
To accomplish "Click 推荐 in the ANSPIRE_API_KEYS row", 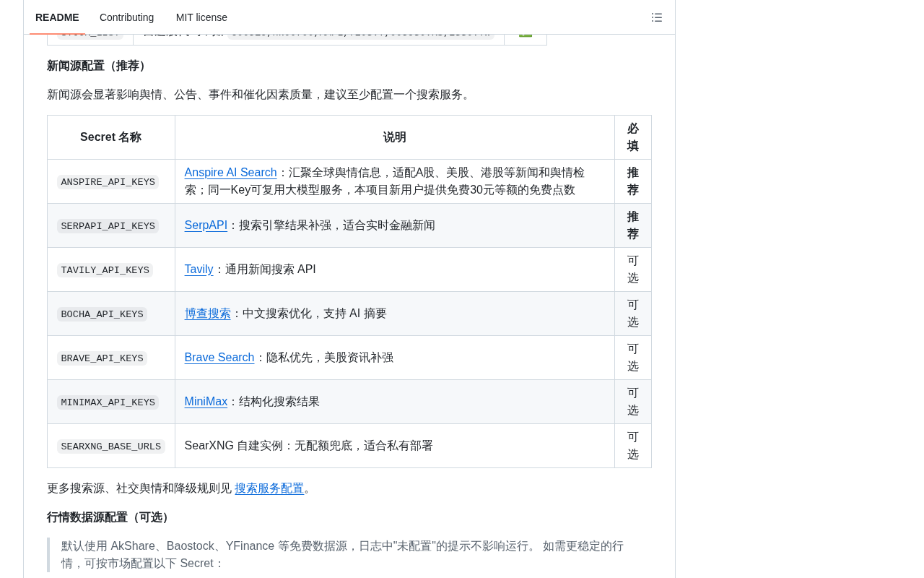I will click(633, 181).
